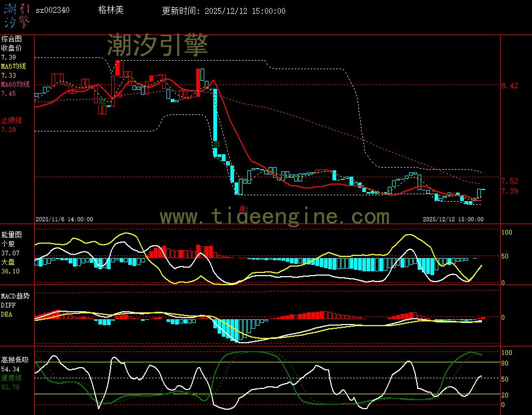Click the green 速度线 legend label
532x415 pixels.
pyautogui.click(x=11, y=378)
